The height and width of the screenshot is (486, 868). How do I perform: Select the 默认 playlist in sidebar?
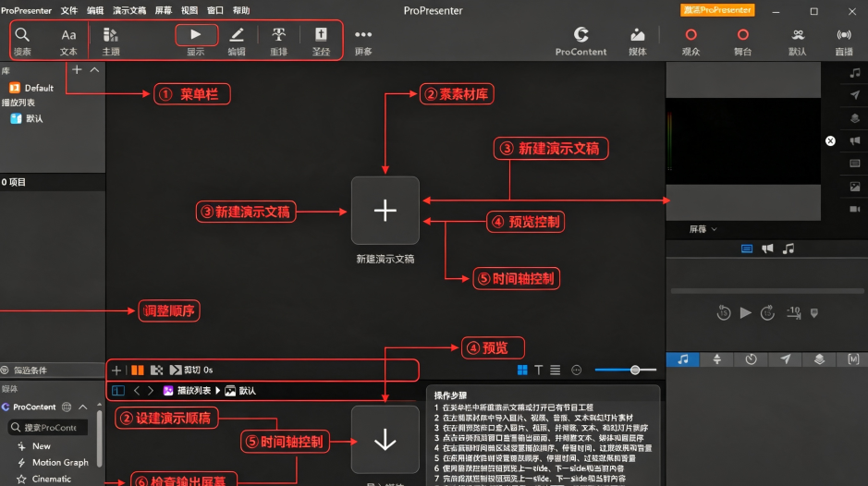point(27,118)
